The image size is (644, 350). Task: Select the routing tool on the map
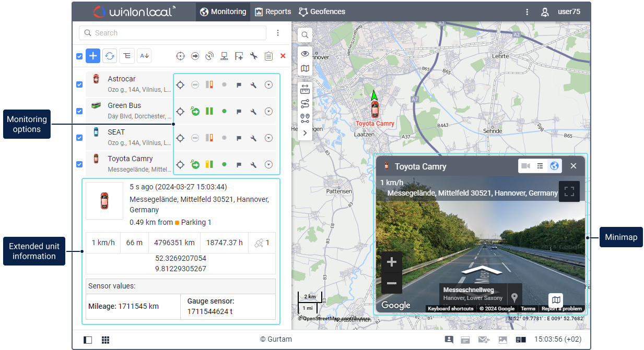click(x=305, y=103)
